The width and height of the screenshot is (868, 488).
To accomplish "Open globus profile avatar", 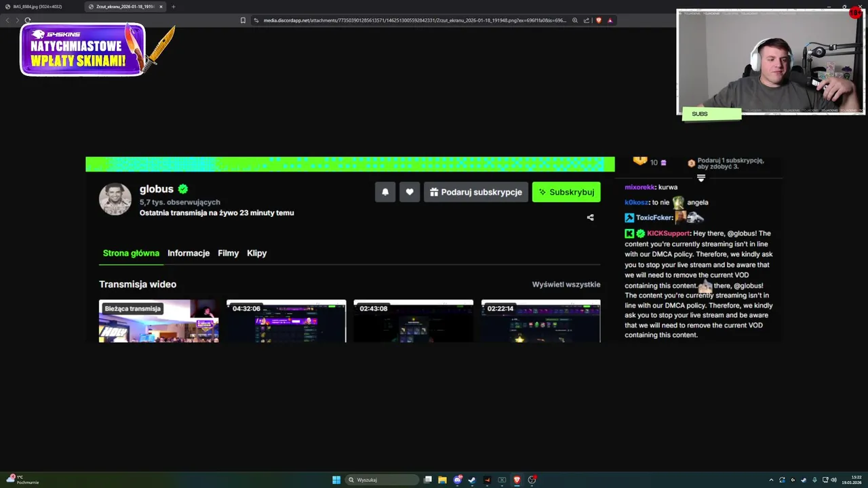I will click(x=115, y=199).
